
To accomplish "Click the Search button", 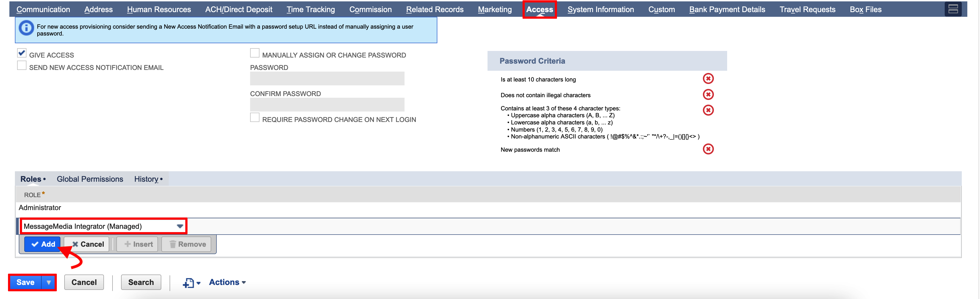I will pos(141,282).
